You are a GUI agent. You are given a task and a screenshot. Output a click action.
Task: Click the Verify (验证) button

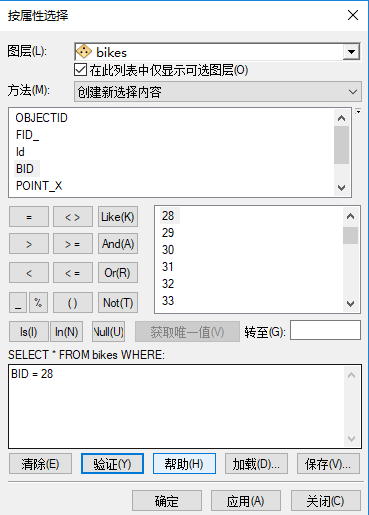(112, 464)
